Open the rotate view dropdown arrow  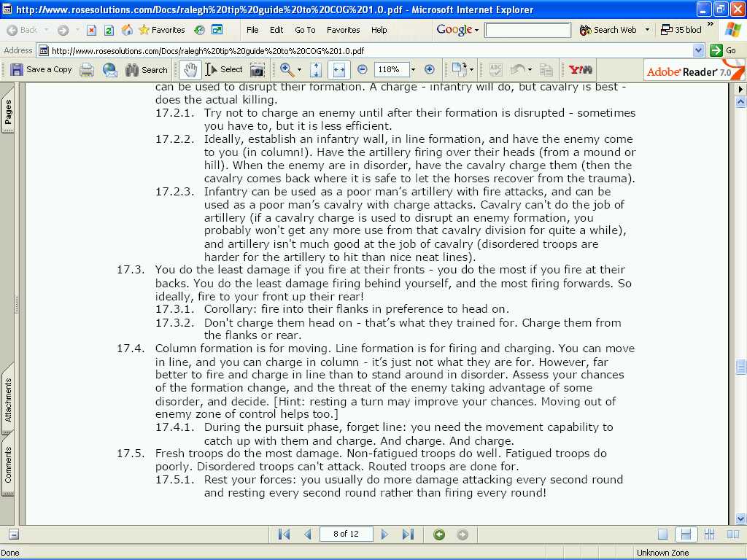click(x=472, y=70)
